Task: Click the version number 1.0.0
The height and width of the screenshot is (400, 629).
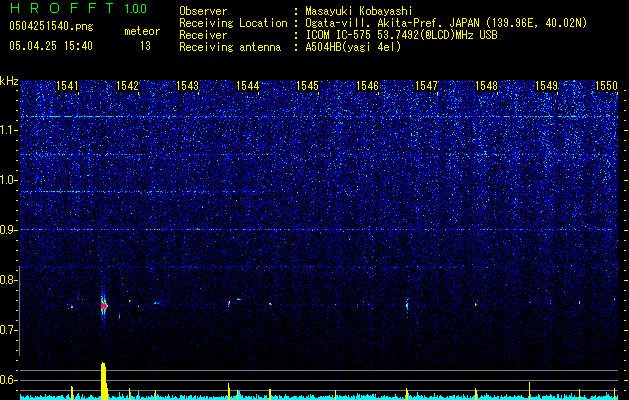Action: [x=135, y=8]
